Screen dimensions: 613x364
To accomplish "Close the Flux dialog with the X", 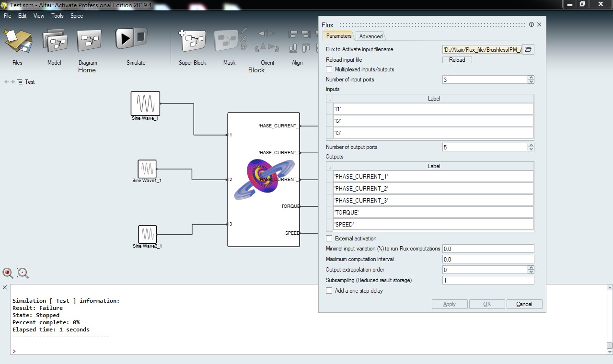I will (539, 24).
